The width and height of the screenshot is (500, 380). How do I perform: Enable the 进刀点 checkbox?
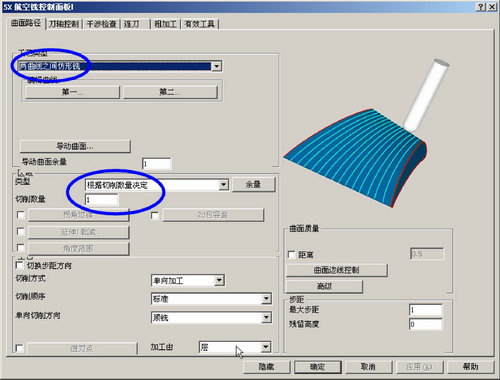point(20,348)
